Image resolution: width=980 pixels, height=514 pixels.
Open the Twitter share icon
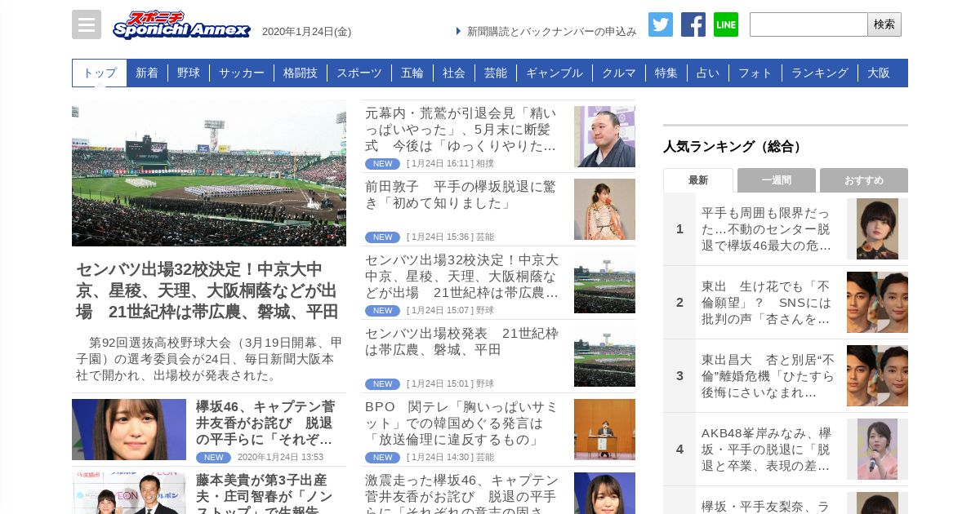coord(661,24)
